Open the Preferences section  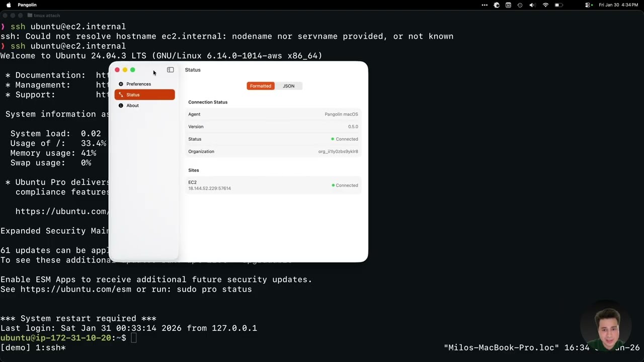pos(144,84)
